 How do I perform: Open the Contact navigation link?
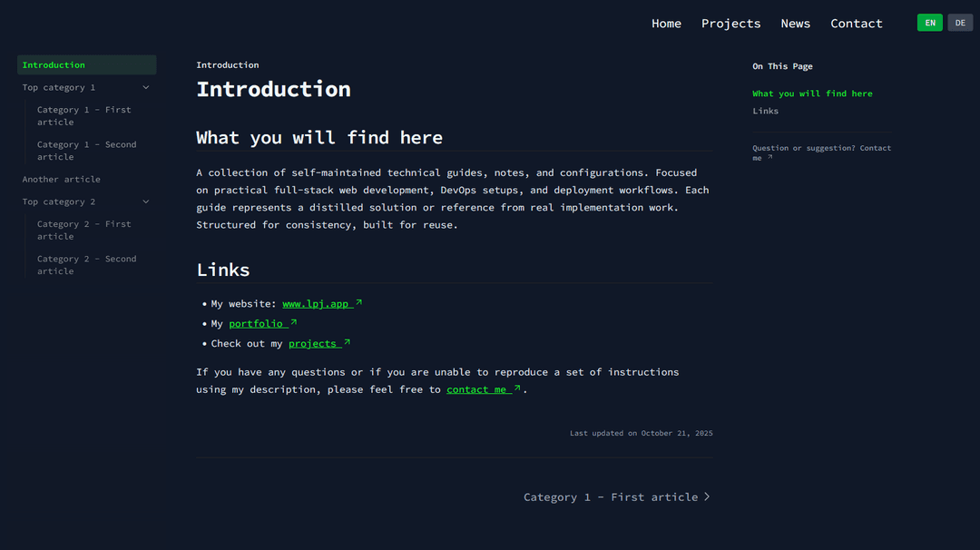[857, 23]
